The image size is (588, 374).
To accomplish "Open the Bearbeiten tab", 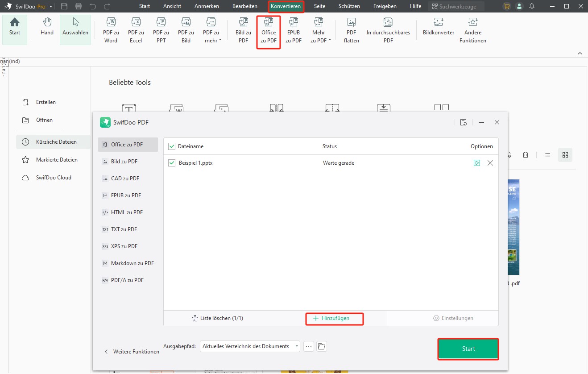I will click(x=245, y=6).
